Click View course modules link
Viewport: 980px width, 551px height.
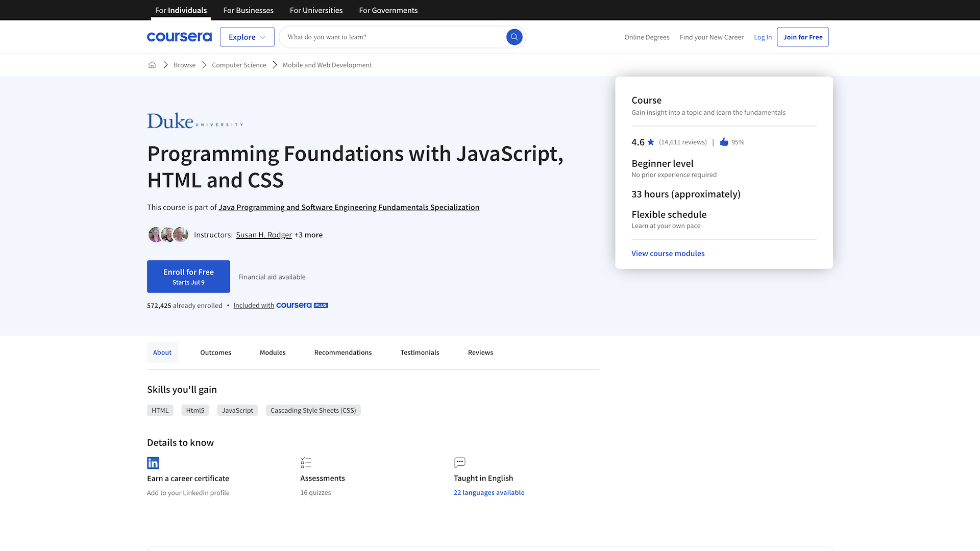[668, 254]
